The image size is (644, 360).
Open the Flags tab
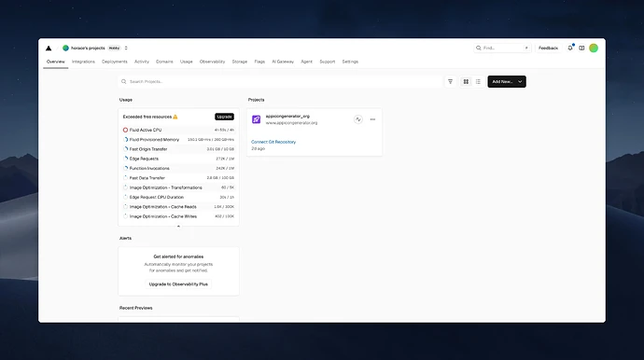[x=259, y=62]
